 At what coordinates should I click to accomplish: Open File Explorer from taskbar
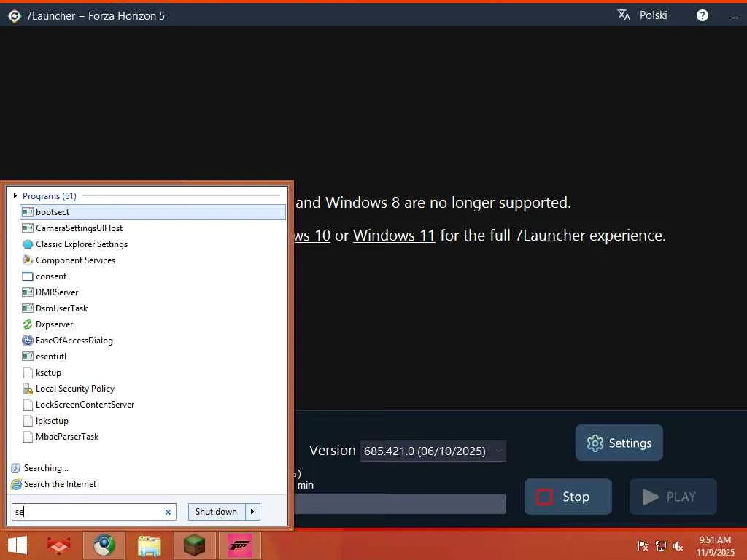tap(149, 545)
